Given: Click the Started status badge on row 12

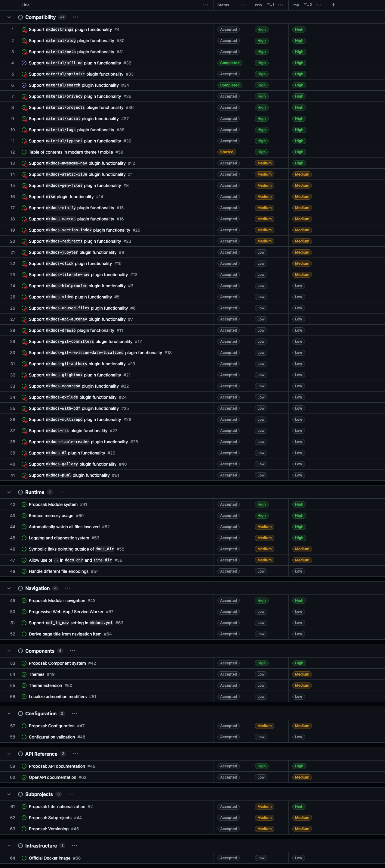Looking at the screenshot, I should coord(226,152).
